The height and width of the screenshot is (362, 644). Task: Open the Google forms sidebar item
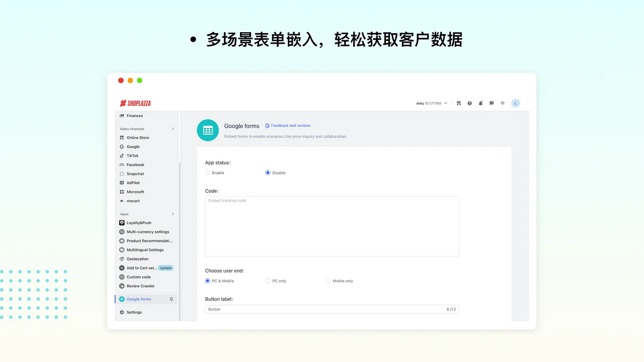pyautogui.click(x=146, y=299)
